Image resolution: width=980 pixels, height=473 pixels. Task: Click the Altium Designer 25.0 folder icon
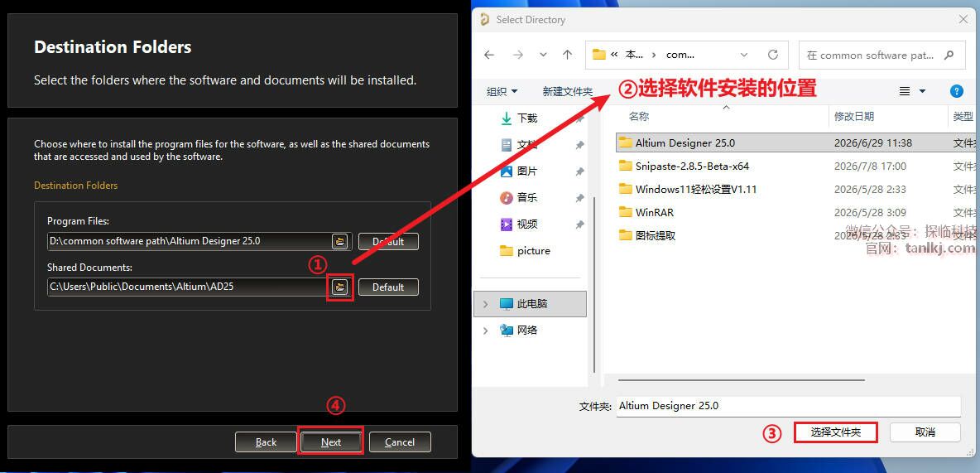(x=625, y=142)
